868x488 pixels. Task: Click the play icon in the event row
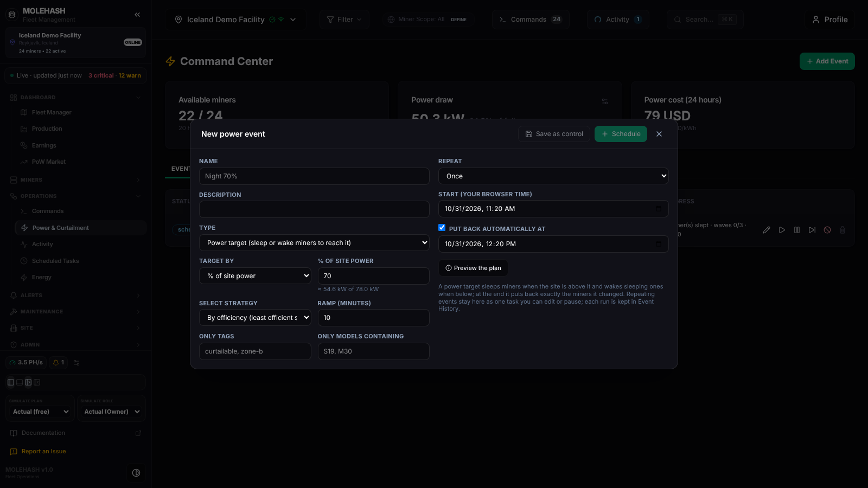click(x=782, y=230)
